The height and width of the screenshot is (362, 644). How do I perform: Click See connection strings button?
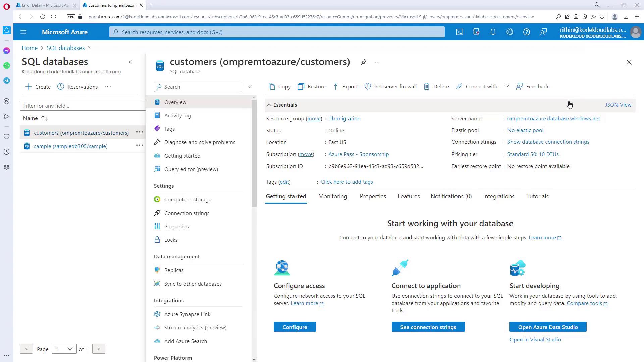[428, 327]
